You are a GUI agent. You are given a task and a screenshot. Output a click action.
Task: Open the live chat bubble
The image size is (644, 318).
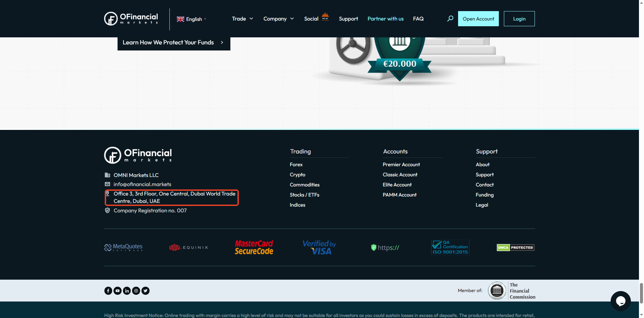pyautogui.click(x=620, y=301)
